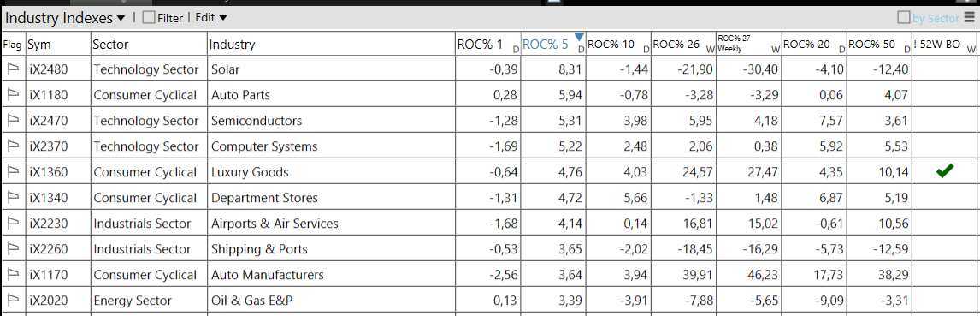Expand the Edit dropdown menu

coord(211,18)
